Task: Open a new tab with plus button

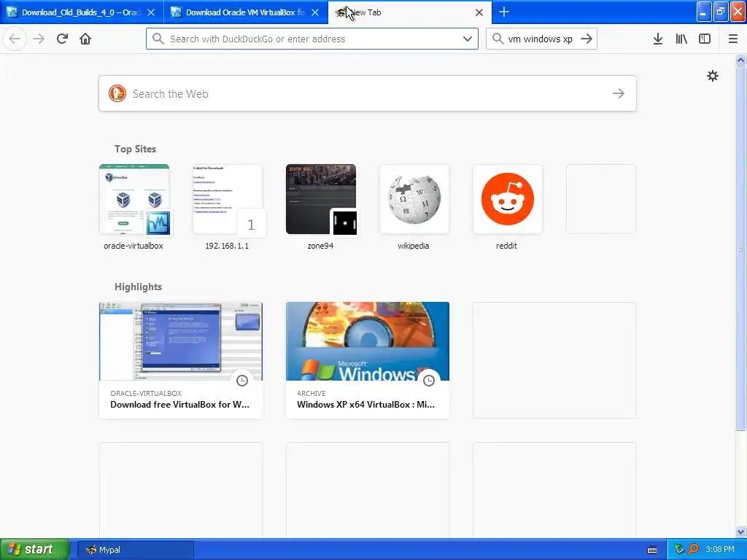Action: pyautogui.click(x=504, y=12)
